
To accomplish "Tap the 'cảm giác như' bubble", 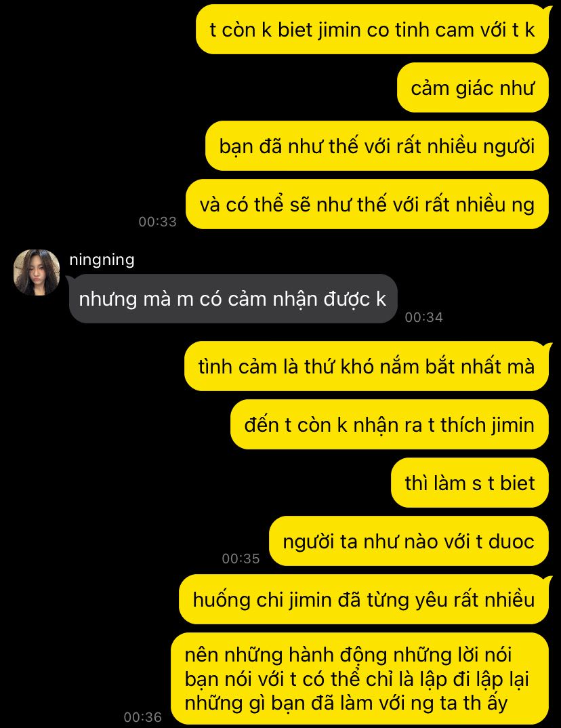I will point(473,87).
